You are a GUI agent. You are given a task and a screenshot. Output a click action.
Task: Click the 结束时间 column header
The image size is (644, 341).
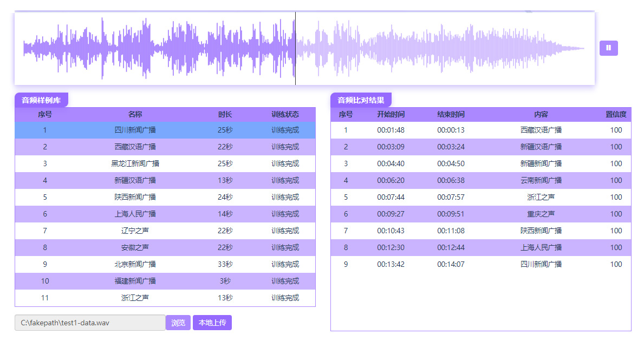[x=451, y=115]
